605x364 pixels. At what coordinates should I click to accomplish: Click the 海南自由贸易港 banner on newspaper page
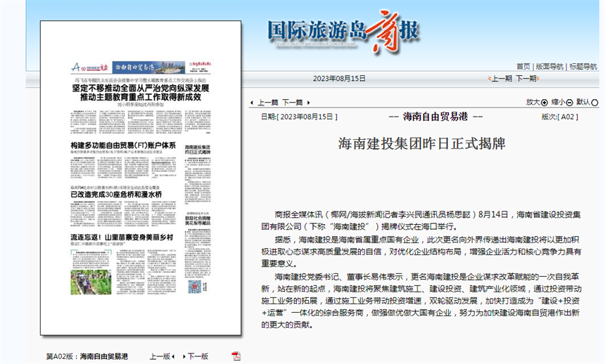pyautogui.click(x=148, y=67)
